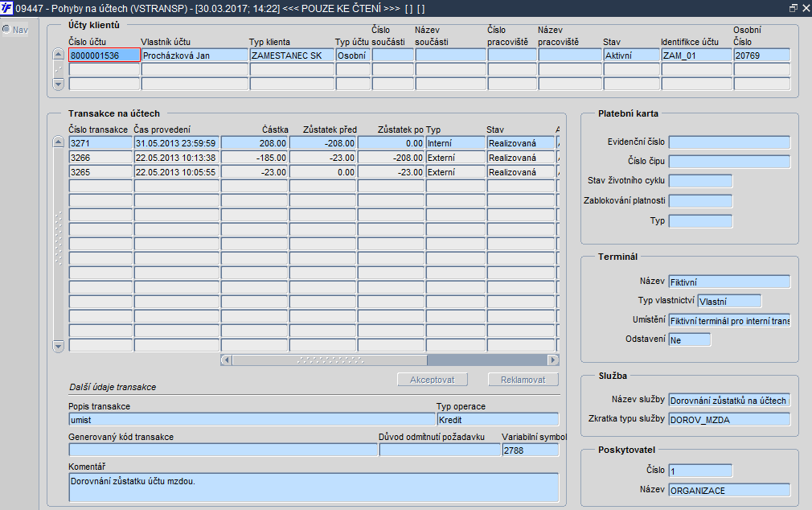Click the Evidenční číslo field
Screen dimensions: 812x510
click(729, 142)
